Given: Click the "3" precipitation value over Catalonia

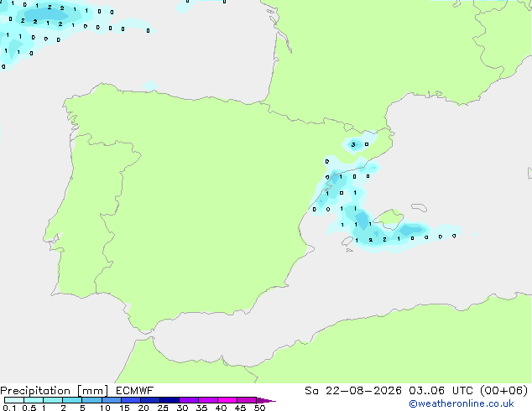Looking at the screenshot, I should (x=353, y=145).
